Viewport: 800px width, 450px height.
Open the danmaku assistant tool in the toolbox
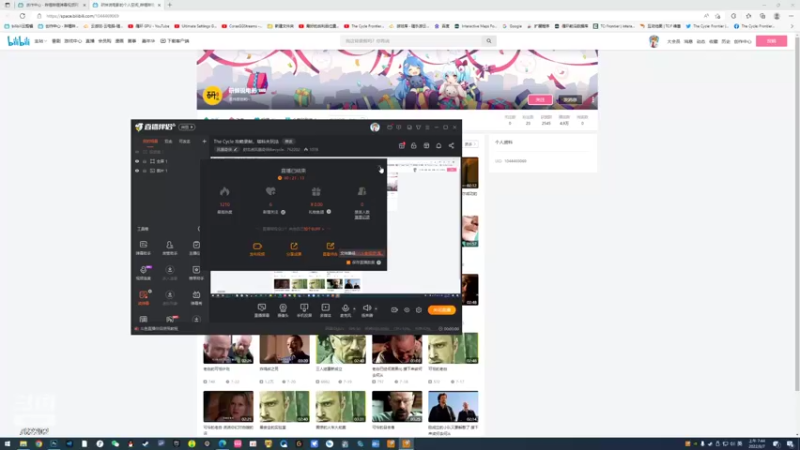143,248
